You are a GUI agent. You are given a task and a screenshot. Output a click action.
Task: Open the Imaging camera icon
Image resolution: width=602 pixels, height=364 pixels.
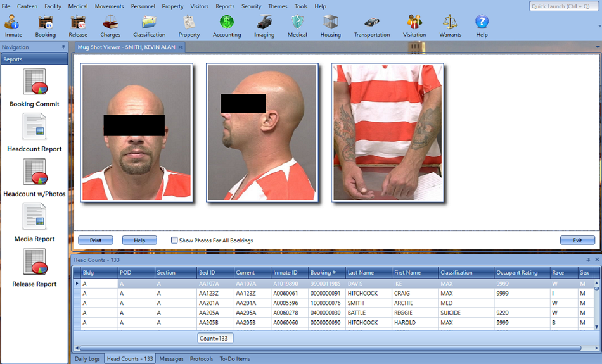pyautogui.click(x=264, y=25)
